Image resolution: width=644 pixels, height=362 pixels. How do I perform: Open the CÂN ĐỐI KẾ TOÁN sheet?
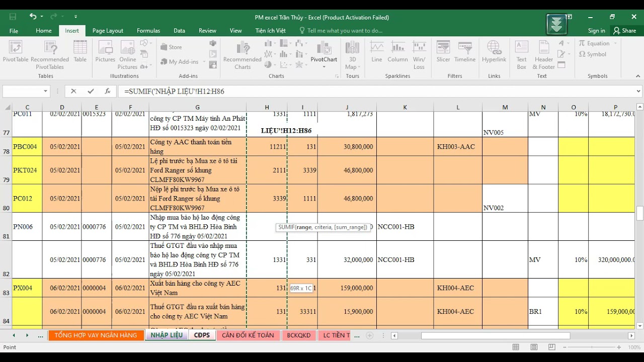tap(248, 335)
